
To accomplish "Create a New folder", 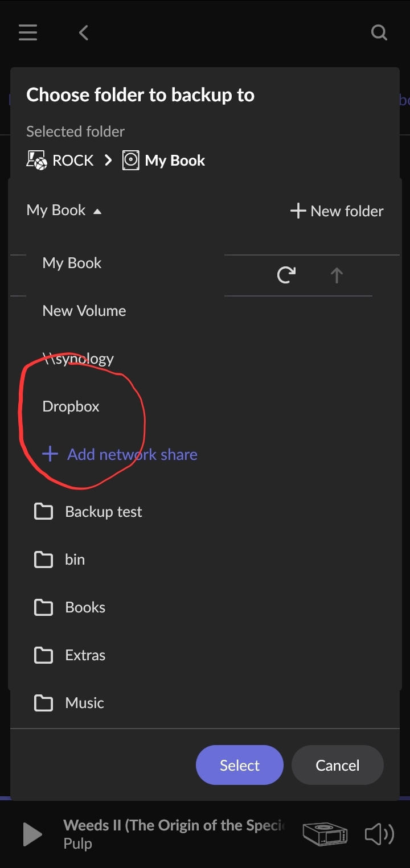I will (x=337, y=211).
